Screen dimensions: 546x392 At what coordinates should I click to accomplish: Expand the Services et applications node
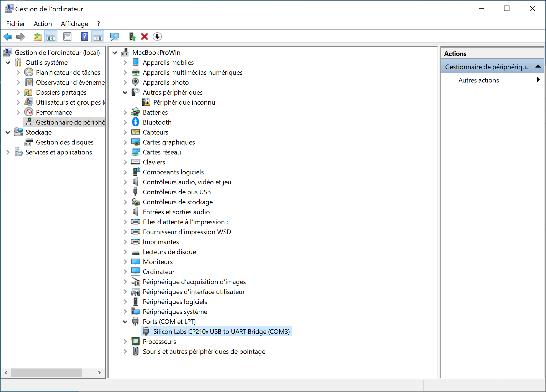coord(8,152)
